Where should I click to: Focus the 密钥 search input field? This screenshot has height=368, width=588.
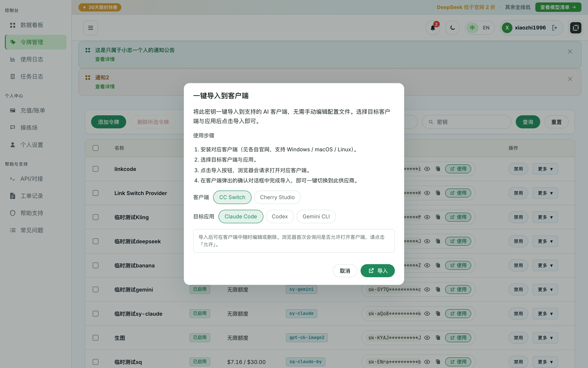pyautogui.click(x=467, y=122)
